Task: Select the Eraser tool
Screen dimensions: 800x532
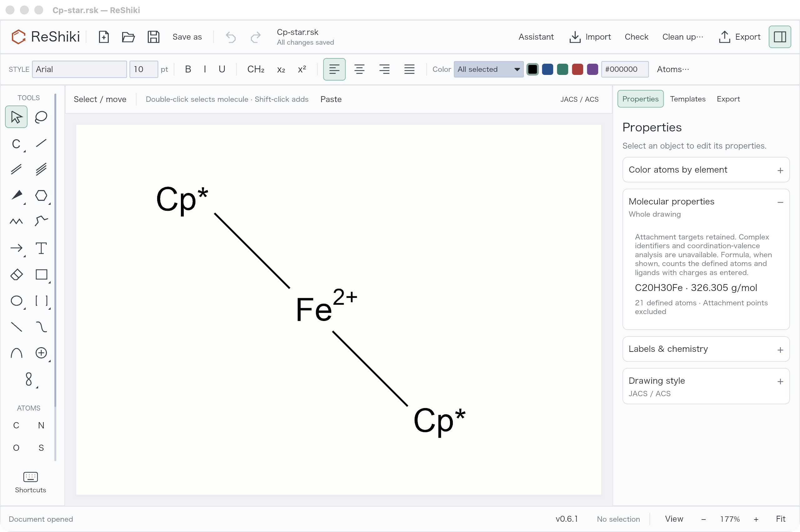Action: click(x=16, y=274)
